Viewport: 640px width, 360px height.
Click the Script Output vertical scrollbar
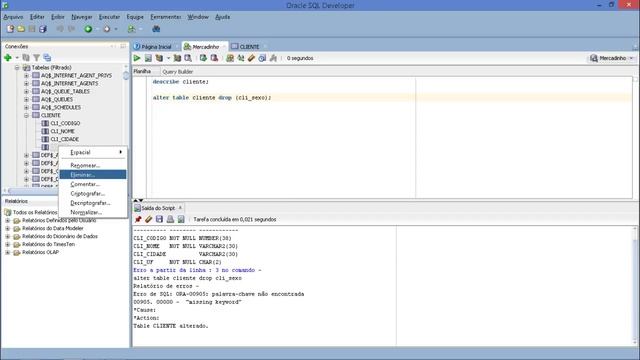[x=634, y=286]
